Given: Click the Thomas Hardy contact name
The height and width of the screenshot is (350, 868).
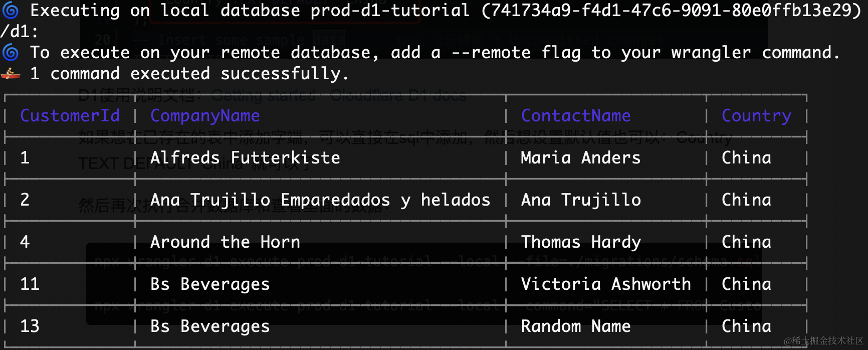Looking at the screenshot, I should point(581,242).
